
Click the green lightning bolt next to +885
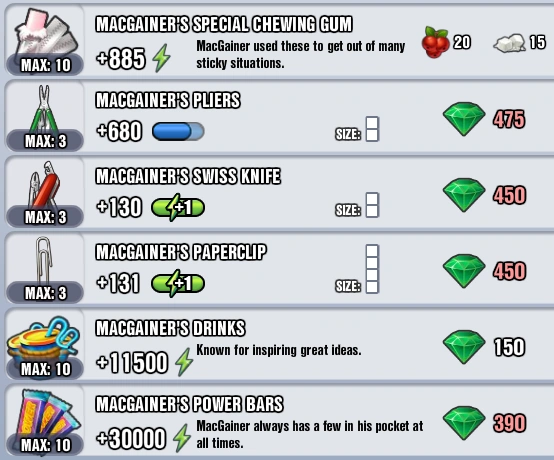(x=161, y=58)
